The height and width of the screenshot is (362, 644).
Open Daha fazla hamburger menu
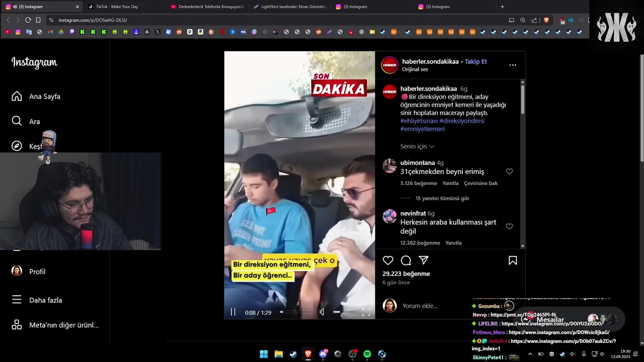coord(37,300)
